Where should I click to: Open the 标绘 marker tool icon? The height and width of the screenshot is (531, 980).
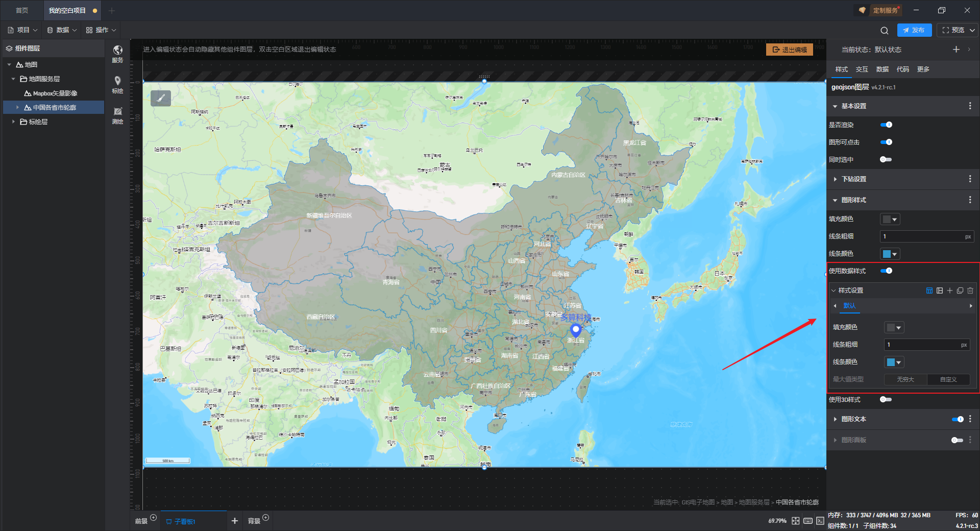(x=117, y=84)
